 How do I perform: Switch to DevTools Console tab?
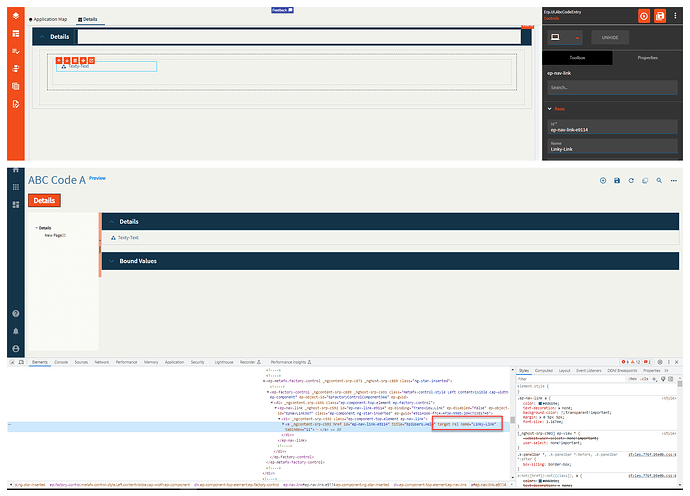tap(61, 362)
